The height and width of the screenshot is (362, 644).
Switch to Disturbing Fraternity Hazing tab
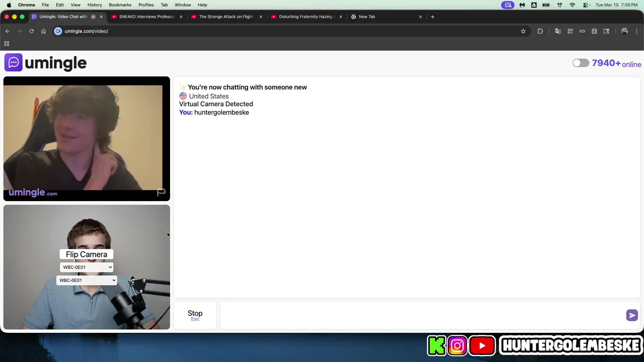306,17
